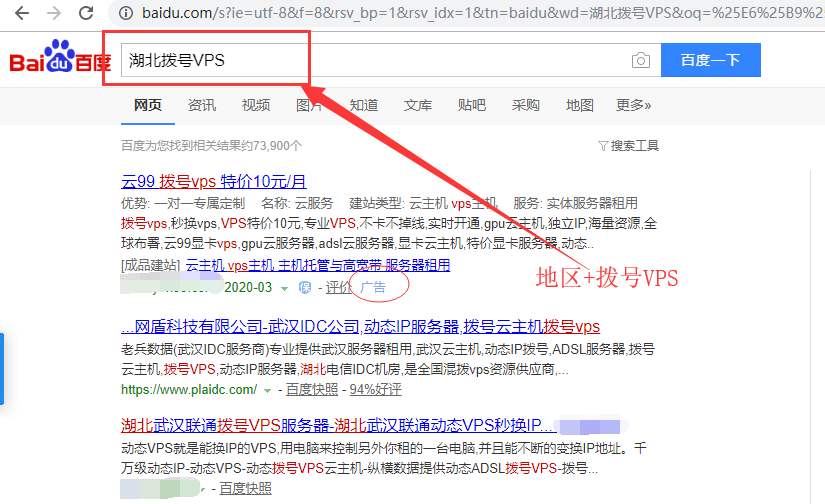
Task: Open result 湖北武汉联通拨号VPS服务器
Action: [339, 426]
